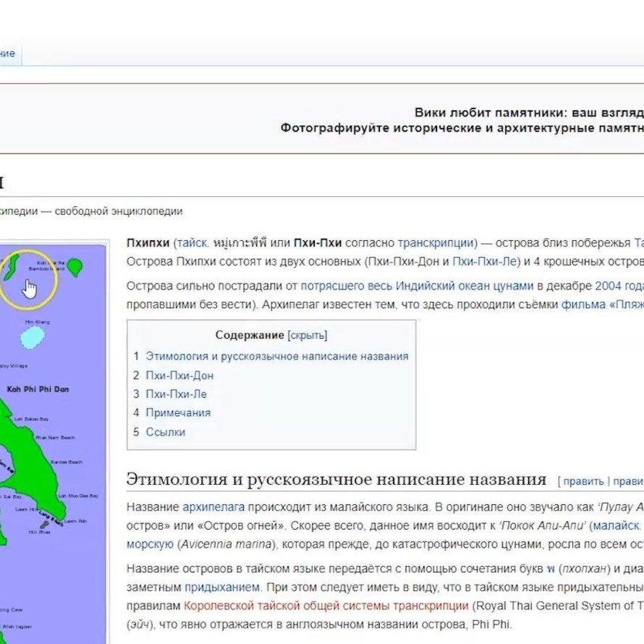The height and width of the screenshot is (644, 644).
Task: Open the Indian Ocean tsunami article link
Action: tap(417, 286)
